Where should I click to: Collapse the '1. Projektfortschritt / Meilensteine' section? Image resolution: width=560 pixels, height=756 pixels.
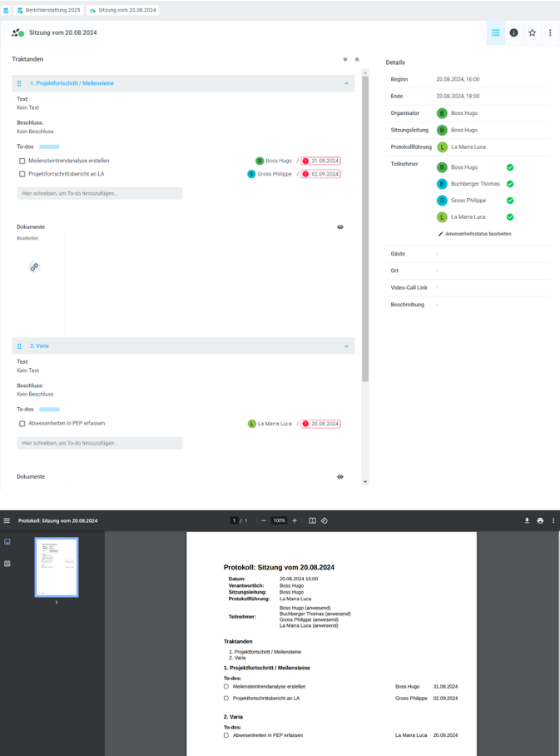346,83
